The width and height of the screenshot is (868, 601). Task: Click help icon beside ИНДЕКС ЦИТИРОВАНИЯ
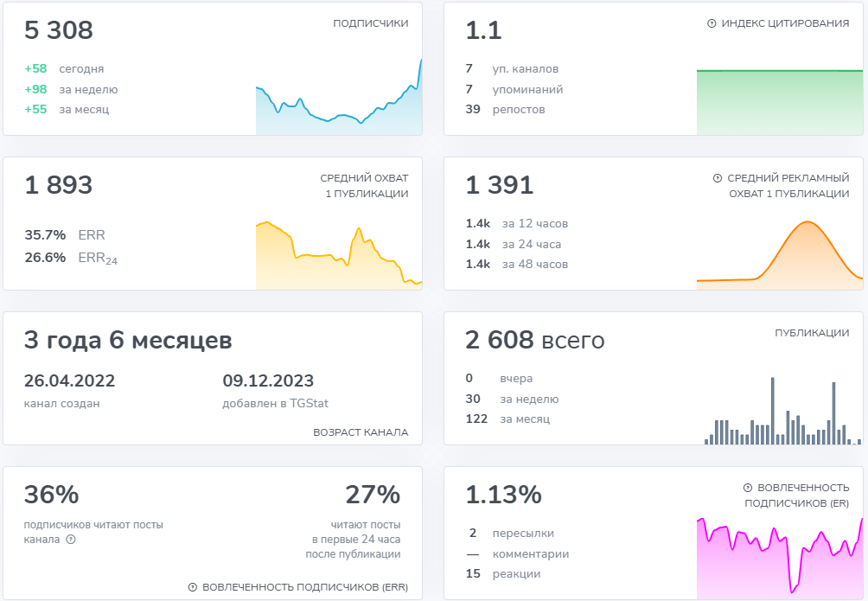coord(712,24)
